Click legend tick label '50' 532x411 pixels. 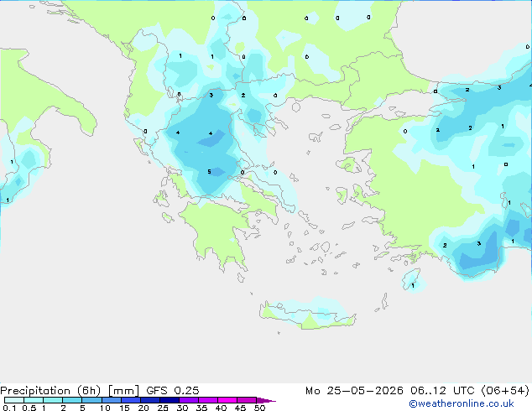[259, 408]
